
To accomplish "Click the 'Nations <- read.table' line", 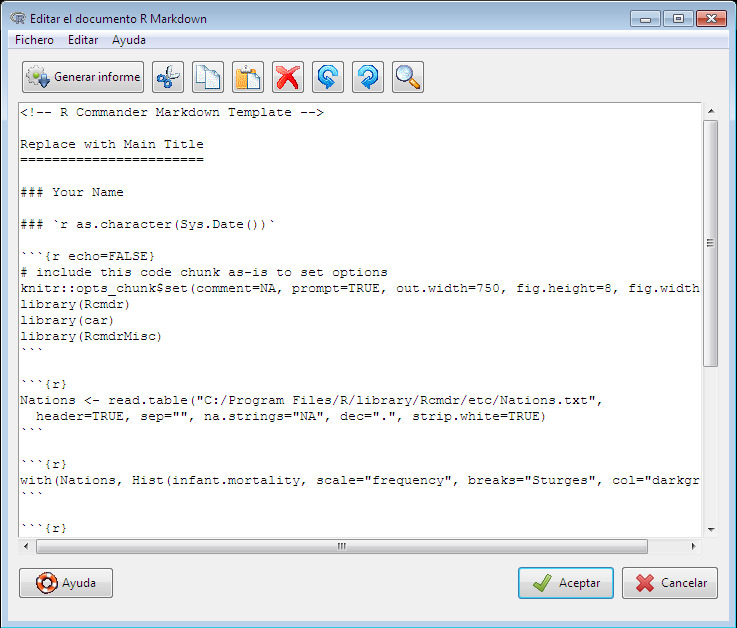I will pyautogui.click(x=311, y=400).
